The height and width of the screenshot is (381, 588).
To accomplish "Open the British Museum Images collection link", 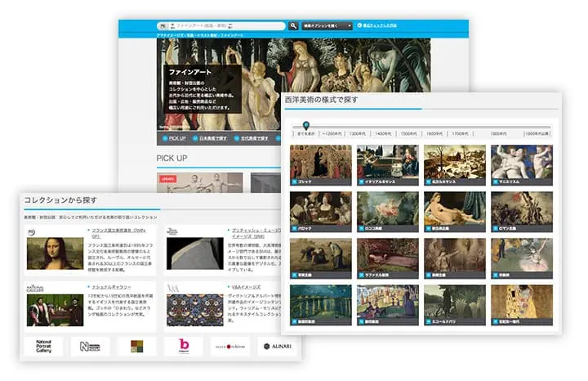I will 256,233.
